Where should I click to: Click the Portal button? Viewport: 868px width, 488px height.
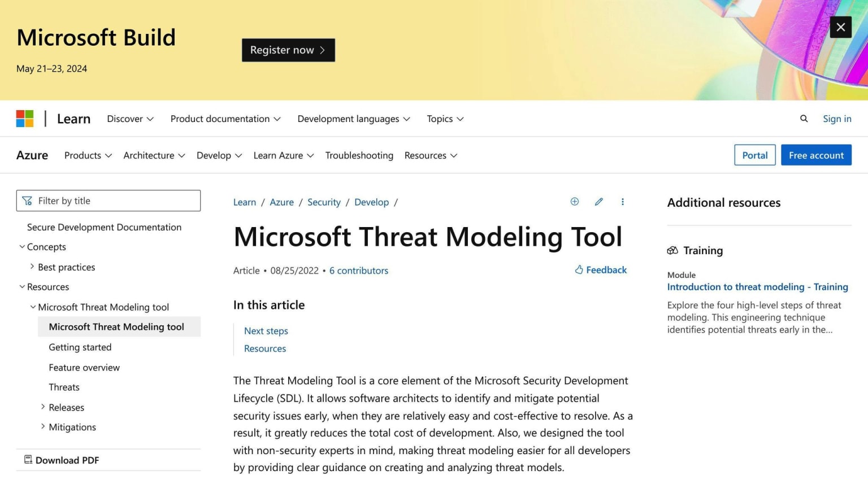click(754, 155)
